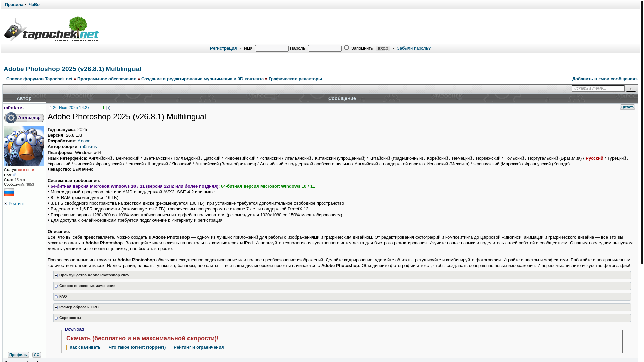The width and height of the screenshot is (644, 362).
Task: Expand Преимущества Adobe Photoshop 2025 spoiler
Action: (342, 275)
